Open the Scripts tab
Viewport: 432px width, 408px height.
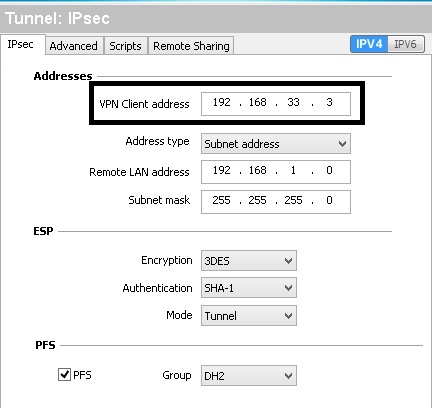[125, 46]
